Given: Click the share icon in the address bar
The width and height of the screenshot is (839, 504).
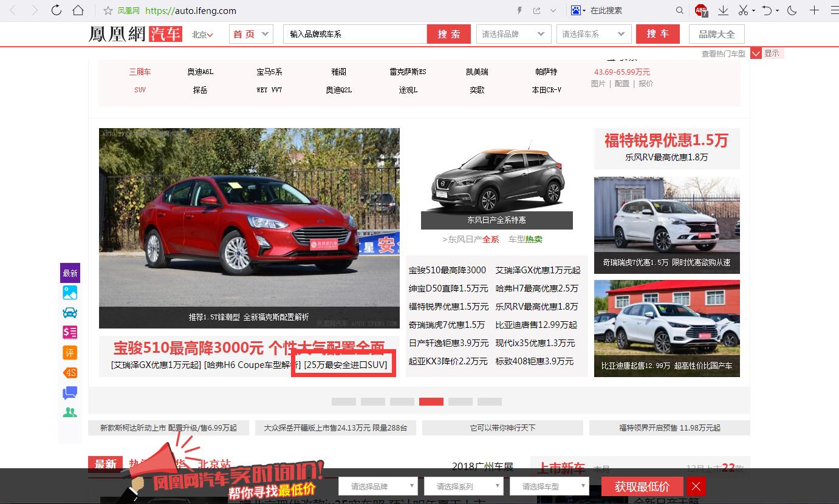Looking at the screenshot, I should (x=536, y=10).
